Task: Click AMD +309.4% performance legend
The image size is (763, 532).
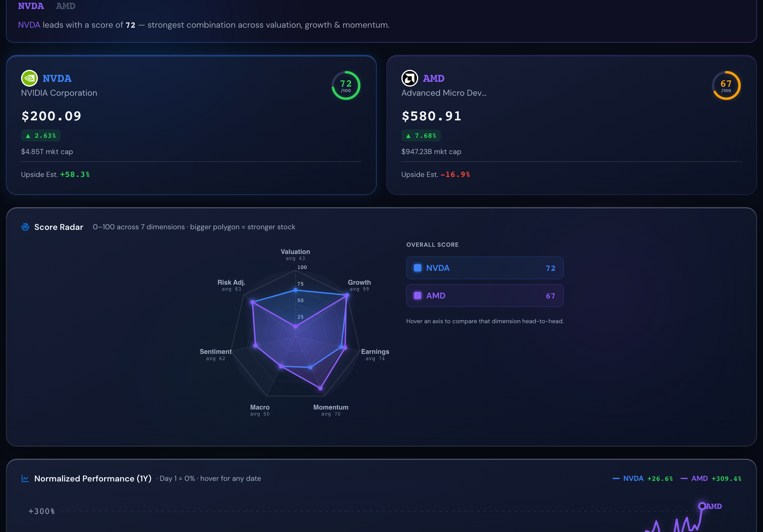Action: pyautogui.click(x=711, y=478)
